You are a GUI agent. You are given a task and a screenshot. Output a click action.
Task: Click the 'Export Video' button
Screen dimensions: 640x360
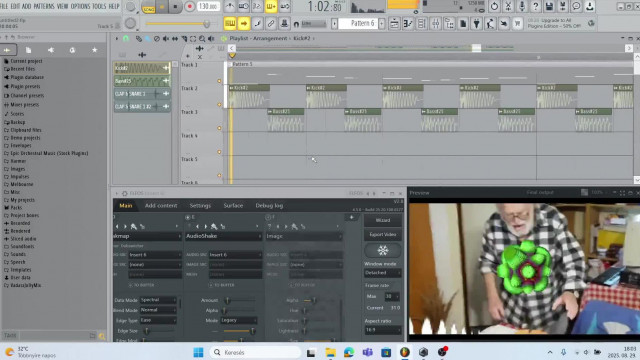point(382,235)
